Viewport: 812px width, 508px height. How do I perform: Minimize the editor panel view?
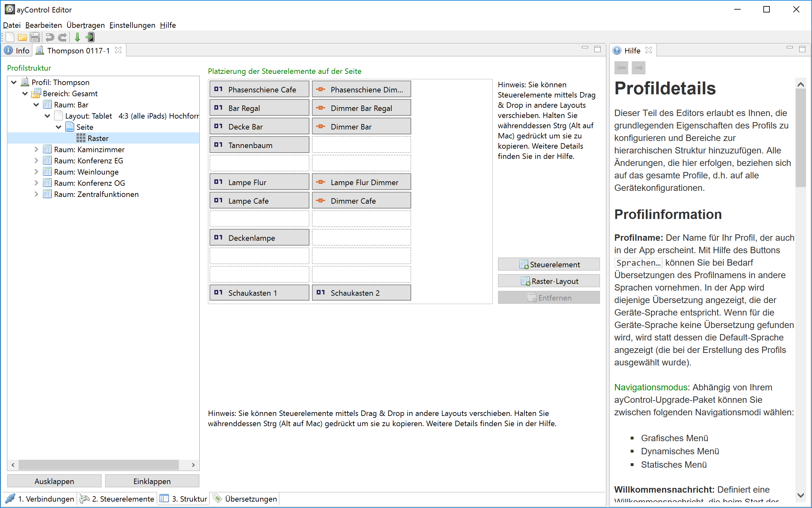click(585, 48)
